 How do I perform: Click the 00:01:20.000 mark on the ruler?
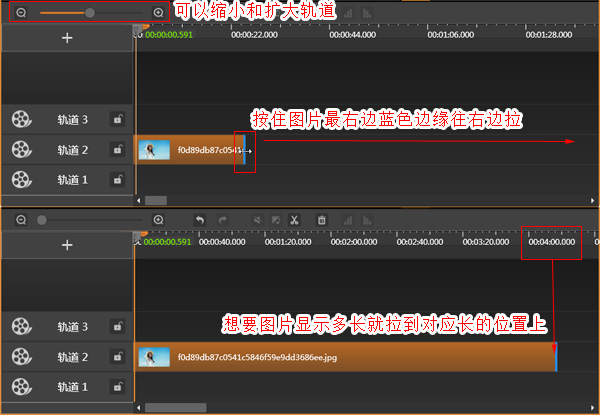tap(288, 242)
